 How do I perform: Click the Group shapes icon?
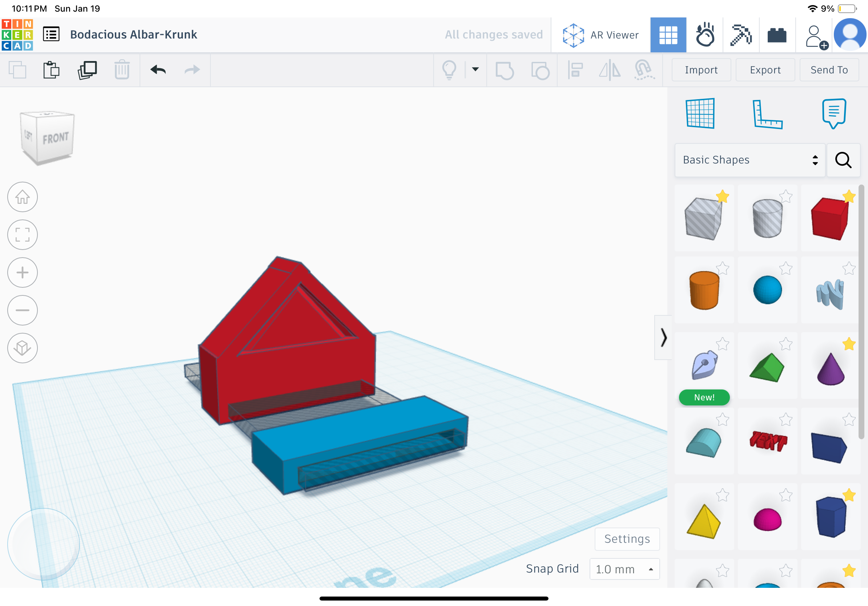(505, 70)
